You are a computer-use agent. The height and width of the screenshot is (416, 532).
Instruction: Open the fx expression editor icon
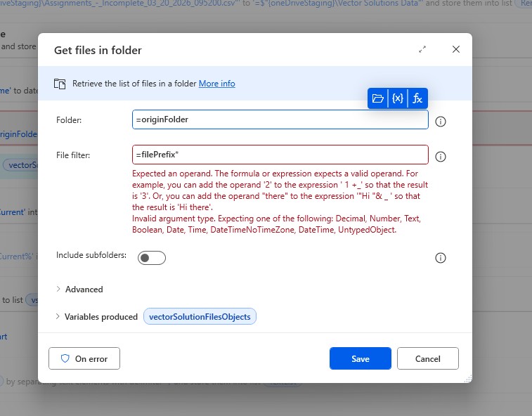coord(417,98)
